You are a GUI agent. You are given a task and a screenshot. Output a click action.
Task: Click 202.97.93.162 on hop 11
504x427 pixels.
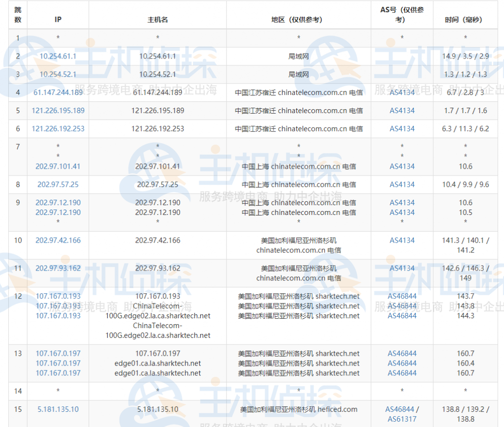click(58, 268)
